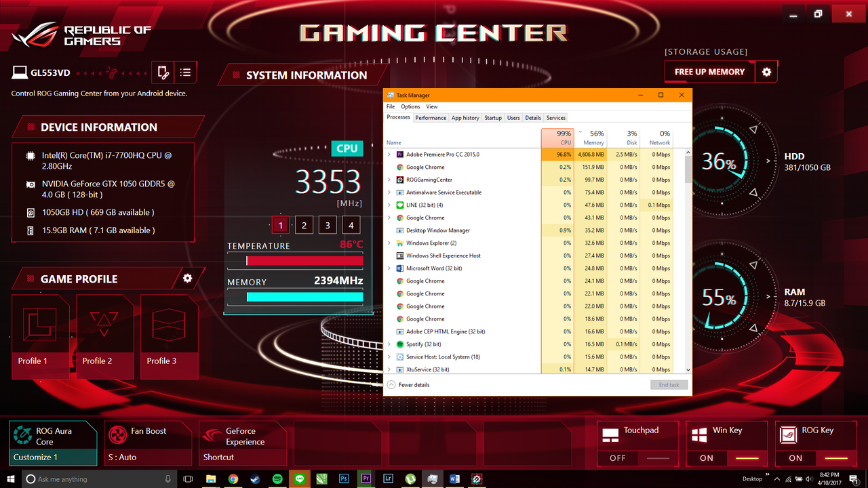
Task: Sort processes by the Network column
Action: click(656, 138)
